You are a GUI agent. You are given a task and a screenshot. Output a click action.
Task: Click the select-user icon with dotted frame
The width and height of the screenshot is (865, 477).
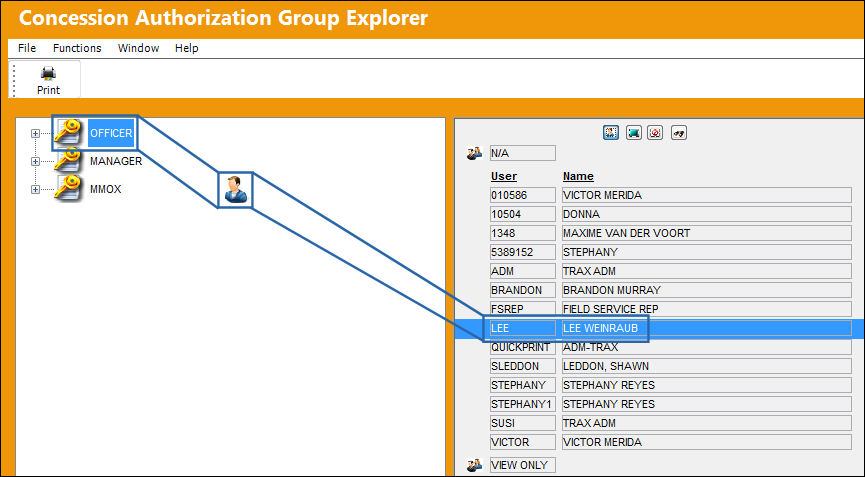pyautogui.click(x=611, y=132)
